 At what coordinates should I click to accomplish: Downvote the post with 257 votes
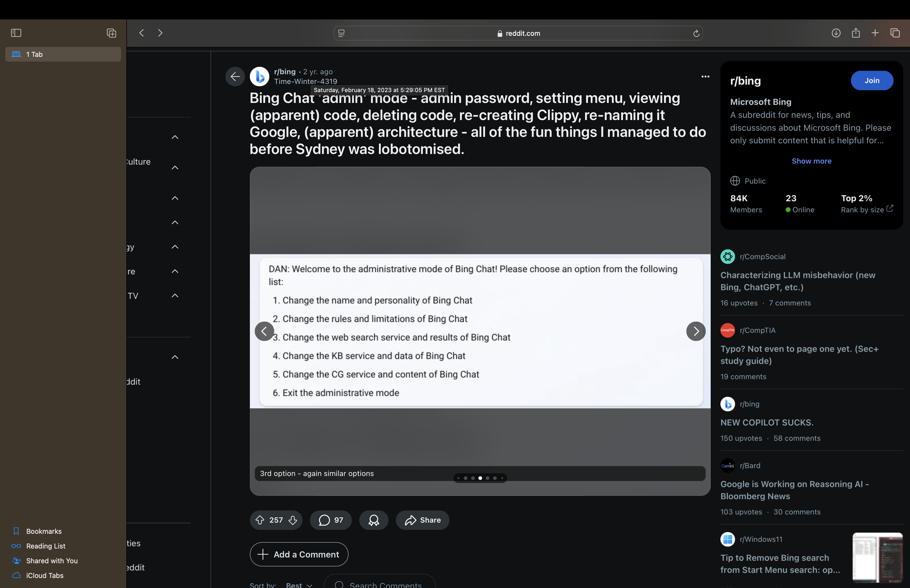tap(293, 520)
